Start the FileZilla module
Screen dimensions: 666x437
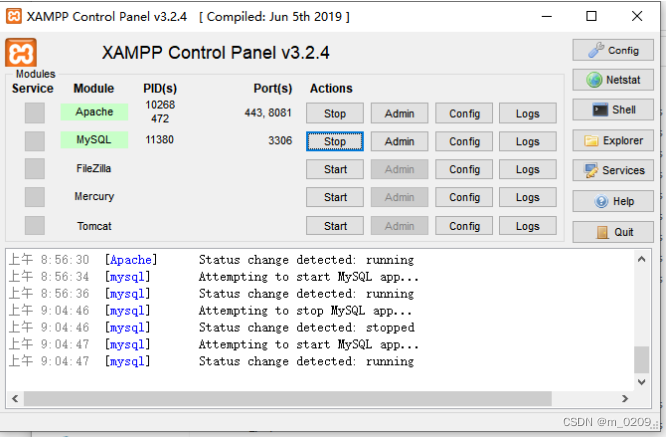[x=335, y=169]
